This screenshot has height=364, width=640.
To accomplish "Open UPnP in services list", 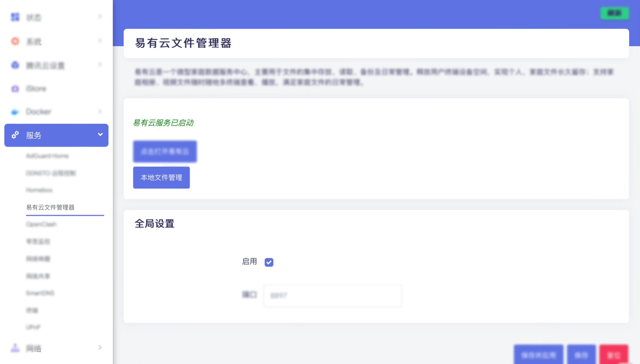I will click(33, 327).
